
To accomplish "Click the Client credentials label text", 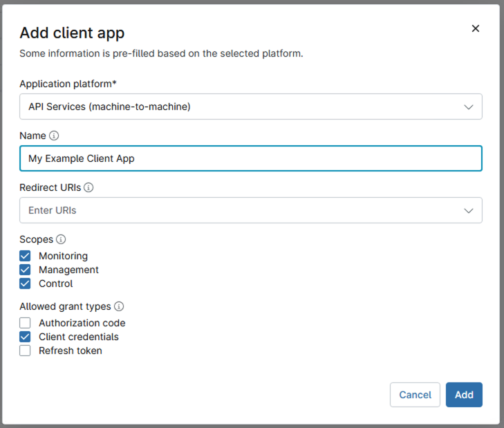I will 79,337.
